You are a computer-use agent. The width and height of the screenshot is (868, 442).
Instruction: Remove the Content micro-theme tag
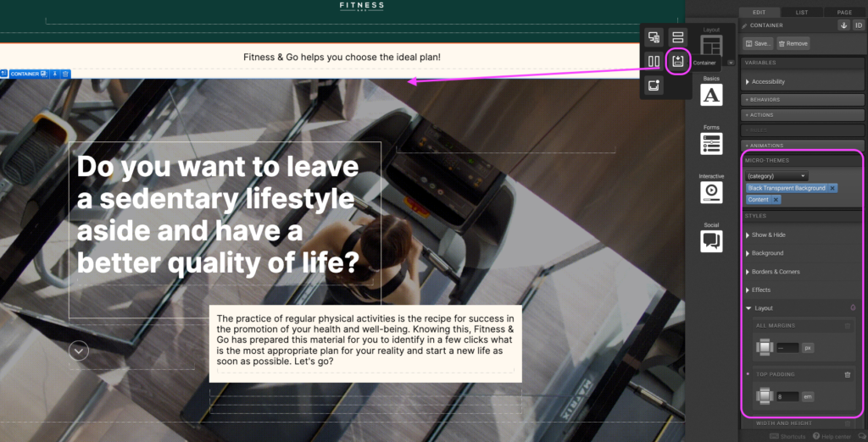pos(776,200)
